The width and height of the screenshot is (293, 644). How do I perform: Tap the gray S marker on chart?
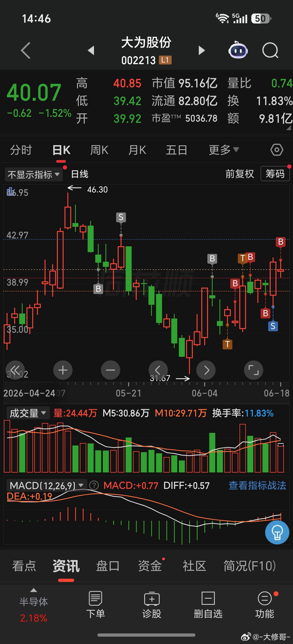pos(121,217)
